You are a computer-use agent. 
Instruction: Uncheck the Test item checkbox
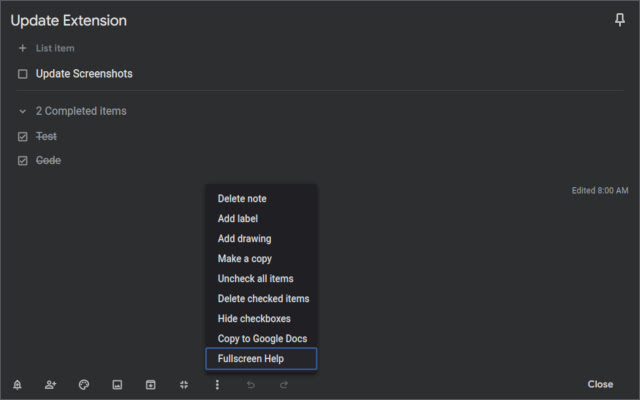tap(23, 136)
